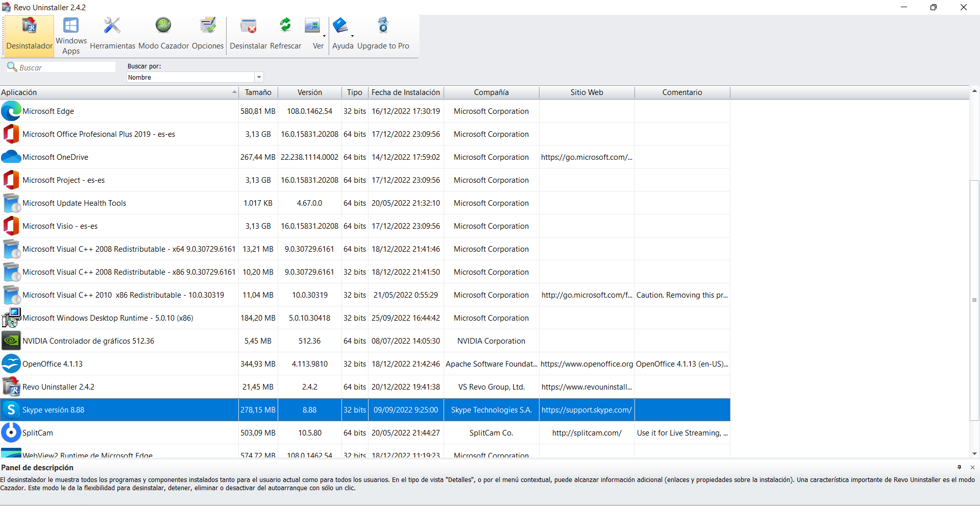Sort by the Sitio Web column header
The image size is (980, 506).
pos(587,92)
